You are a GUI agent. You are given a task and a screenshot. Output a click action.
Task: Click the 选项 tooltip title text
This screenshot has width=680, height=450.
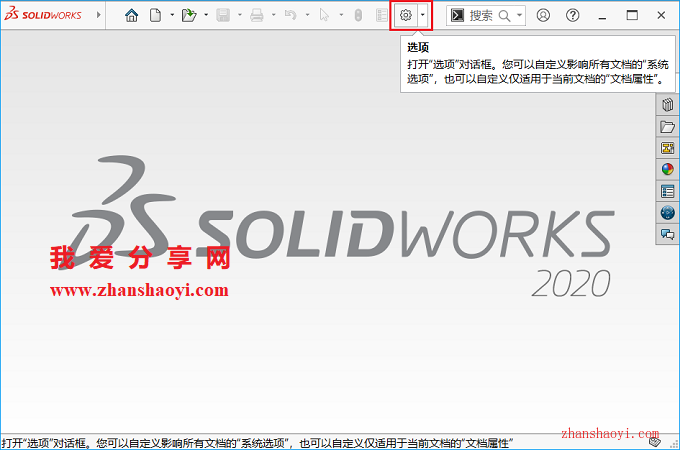pos(418,47)
